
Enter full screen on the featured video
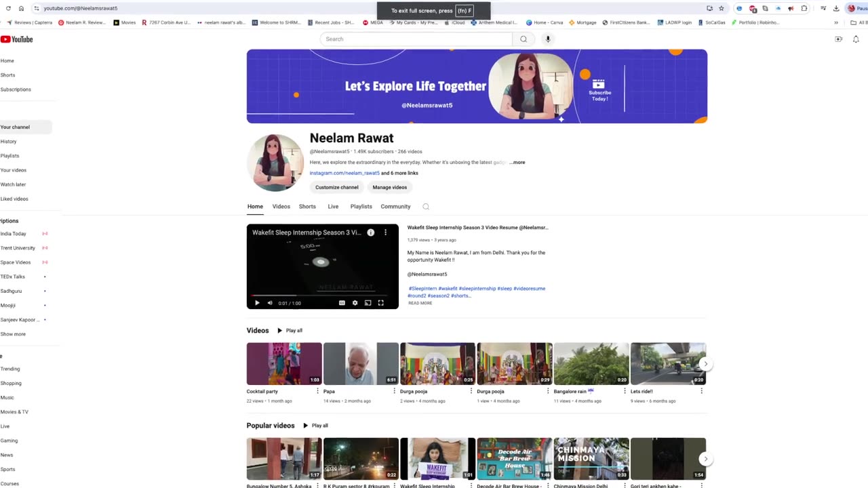[x=381, y=303]
